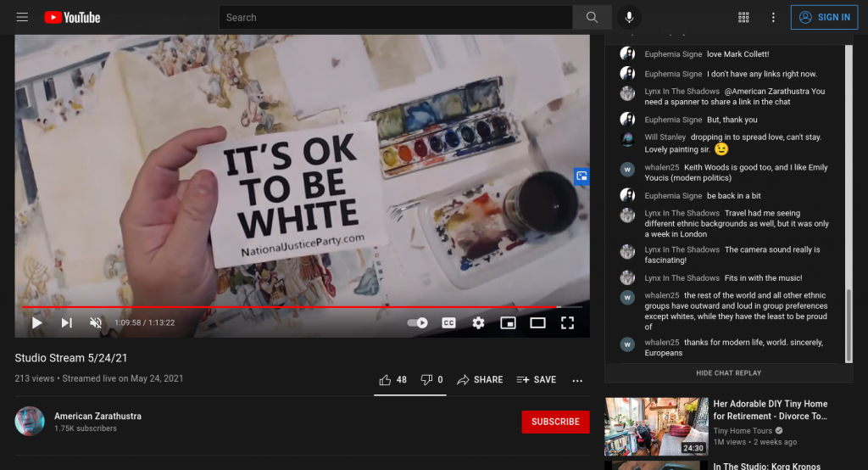Screen dimensions: 868x470
Task: Open 'Her Adorable DIY Tiny Home' title
Action: pyautogui.click(x=770, y=410)
